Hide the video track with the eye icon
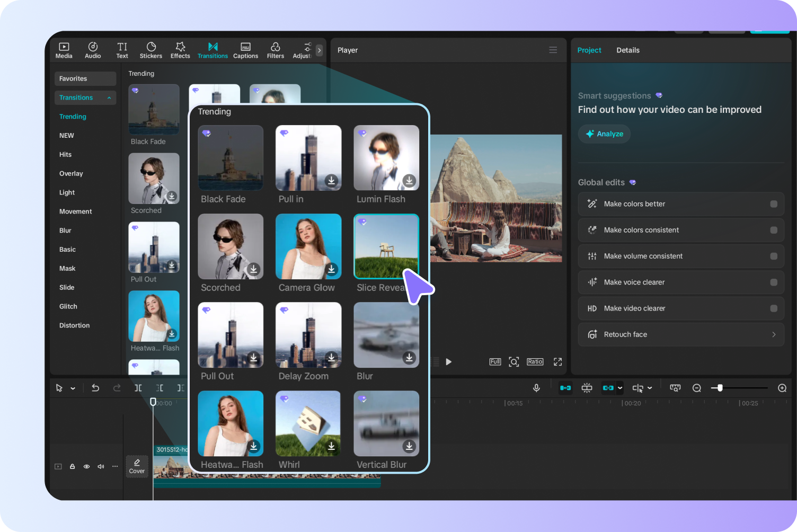The image size is (797, 532). click(x=86, y=466)
